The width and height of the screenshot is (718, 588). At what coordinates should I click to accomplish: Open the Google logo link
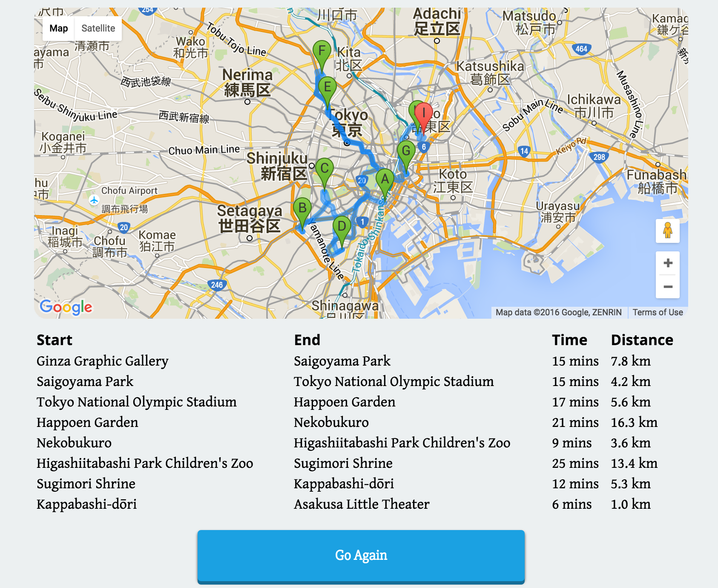coord(66,307)
